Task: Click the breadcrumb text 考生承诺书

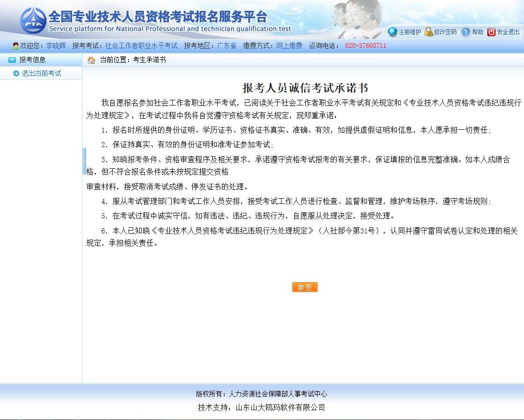Action: [149, 60]
